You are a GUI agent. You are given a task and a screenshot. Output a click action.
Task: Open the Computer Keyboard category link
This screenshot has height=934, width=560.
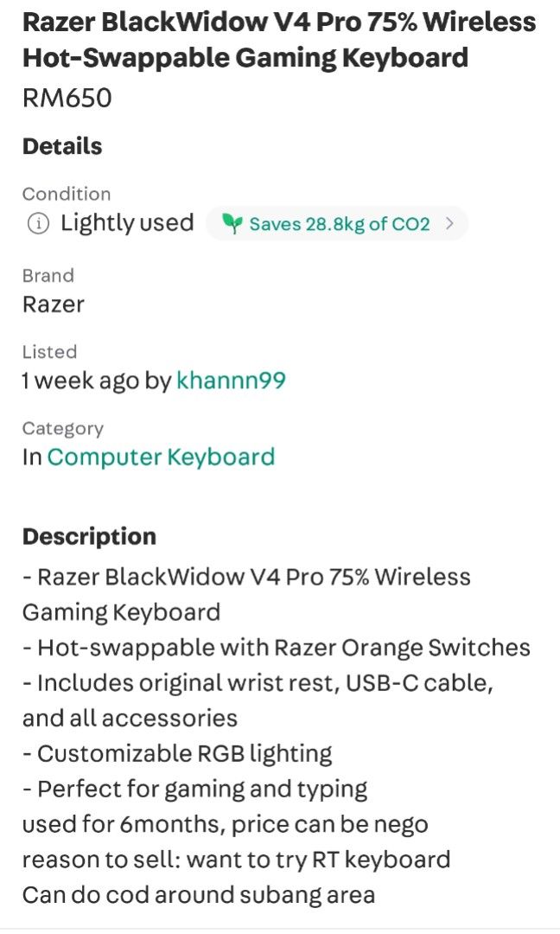[161, 457]
